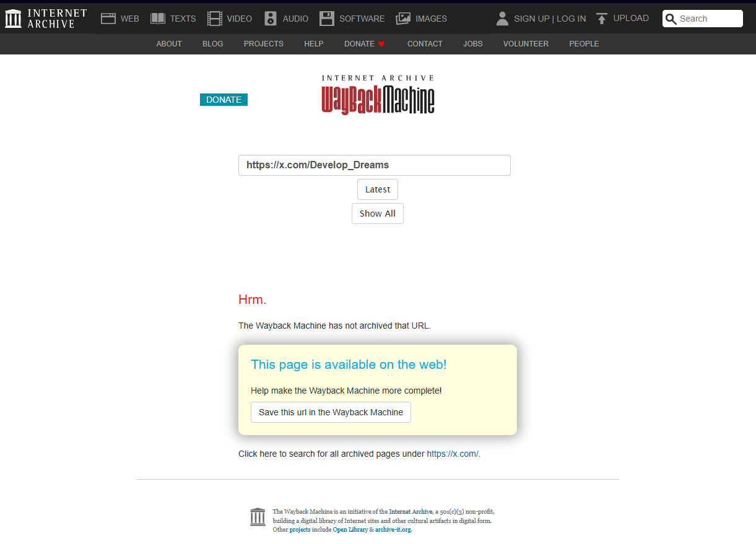Image resolution: width=756 pixels, height=544 pixels.
Task: Open the Texts book icon
Action: [158, 19]
